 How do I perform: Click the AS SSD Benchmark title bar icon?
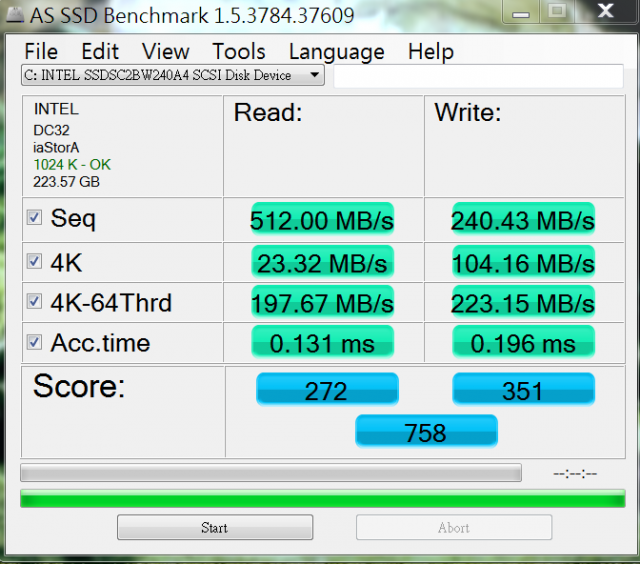(x=15, y=15)
